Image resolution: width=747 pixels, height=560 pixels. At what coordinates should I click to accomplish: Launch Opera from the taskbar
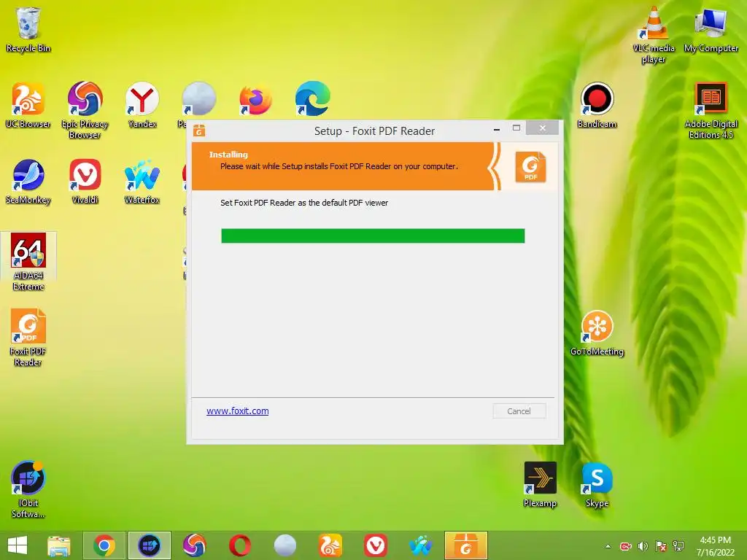pos(239,545)
